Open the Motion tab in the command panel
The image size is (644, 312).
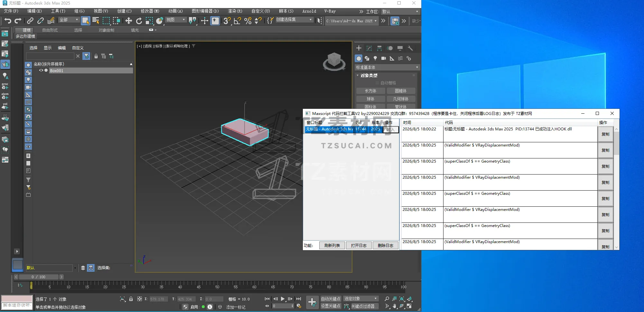click(x=390, y=48)
